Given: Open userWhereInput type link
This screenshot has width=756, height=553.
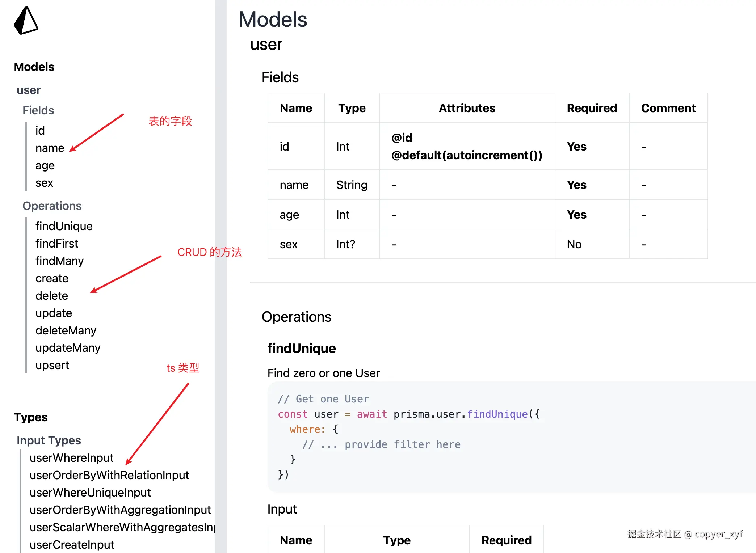Looking at the screenshot, I should click(71, 458).
